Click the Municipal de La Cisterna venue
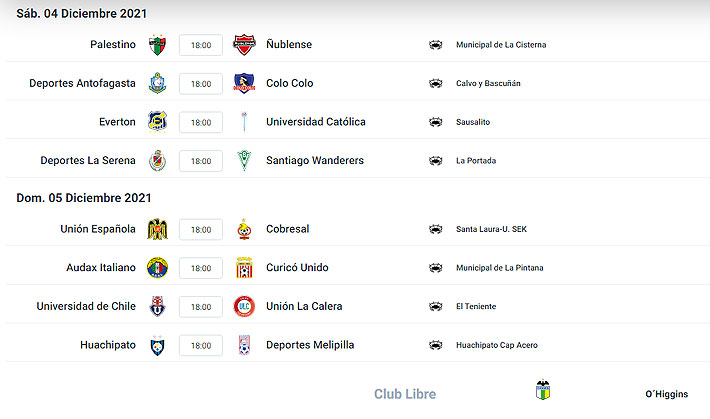This screenshot has height=419, width=710. pos(501,45)
